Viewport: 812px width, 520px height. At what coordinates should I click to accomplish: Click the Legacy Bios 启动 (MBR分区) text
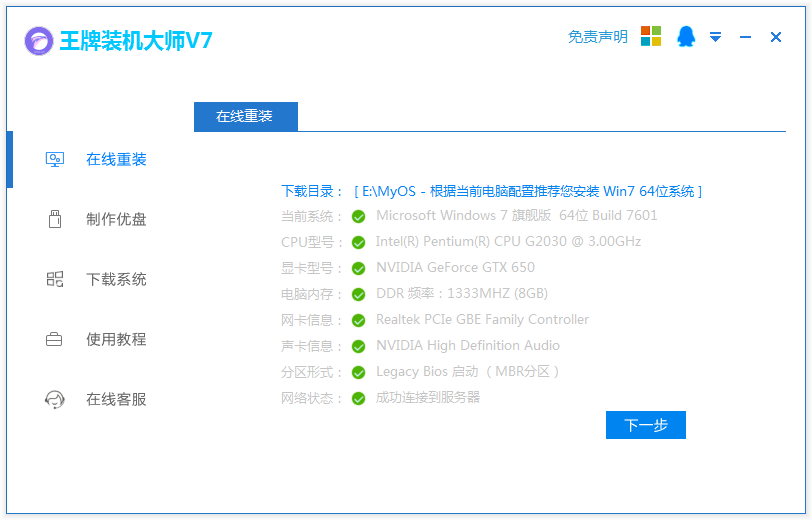(468, 371)
